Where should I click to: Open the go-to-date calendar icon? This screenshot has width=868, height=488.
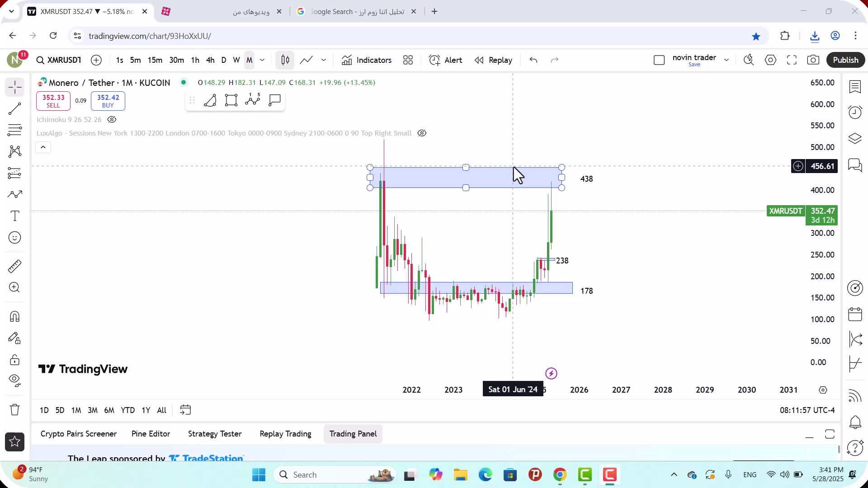(185, 410)
